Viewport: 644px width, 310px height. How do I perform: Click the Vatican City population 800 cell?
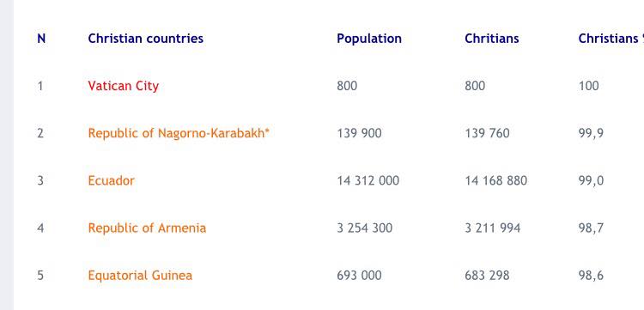coord(347,86)
